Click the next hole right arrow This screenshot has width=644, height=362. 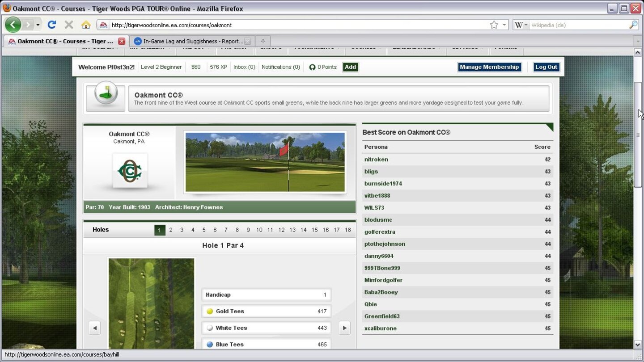pos(344,328)
